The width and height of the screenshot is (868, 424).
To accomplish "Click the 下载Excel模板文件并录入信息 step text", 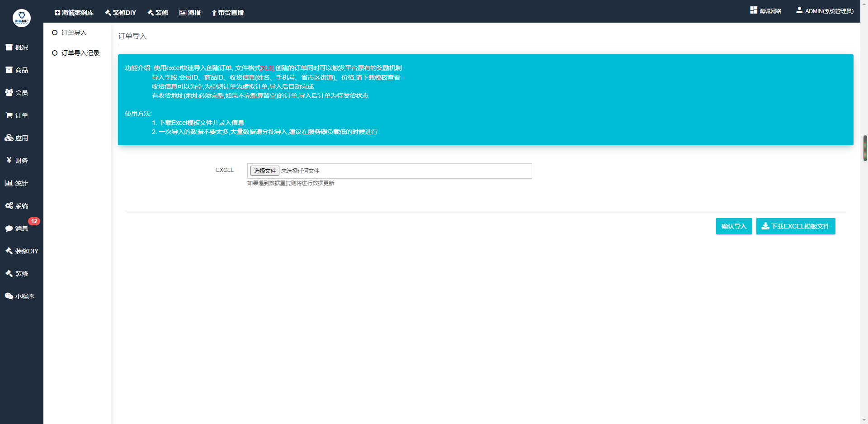I will coord(202,123).
